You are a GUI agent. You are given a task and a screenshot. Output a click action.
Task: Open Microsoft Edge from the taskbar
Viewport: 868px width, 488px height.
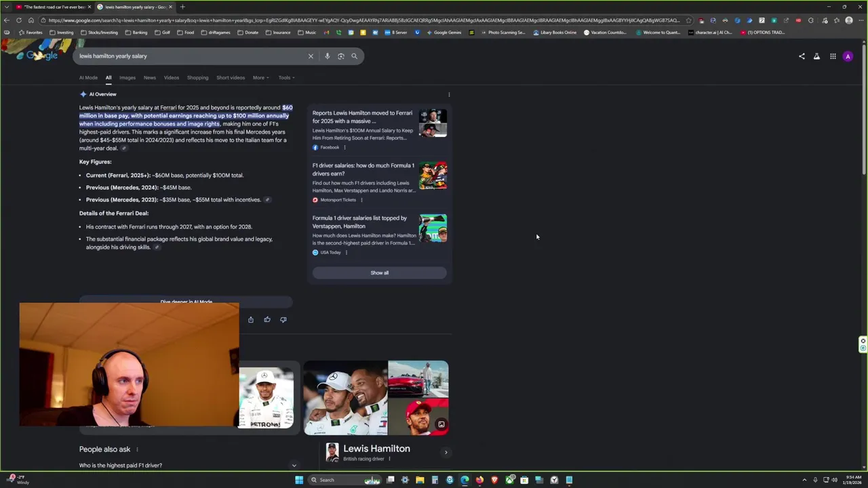point(465,480)
